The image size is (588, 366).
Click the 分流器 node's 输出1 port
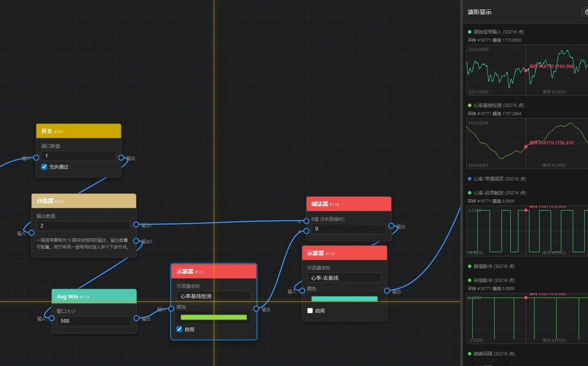[x=136, y=225]
